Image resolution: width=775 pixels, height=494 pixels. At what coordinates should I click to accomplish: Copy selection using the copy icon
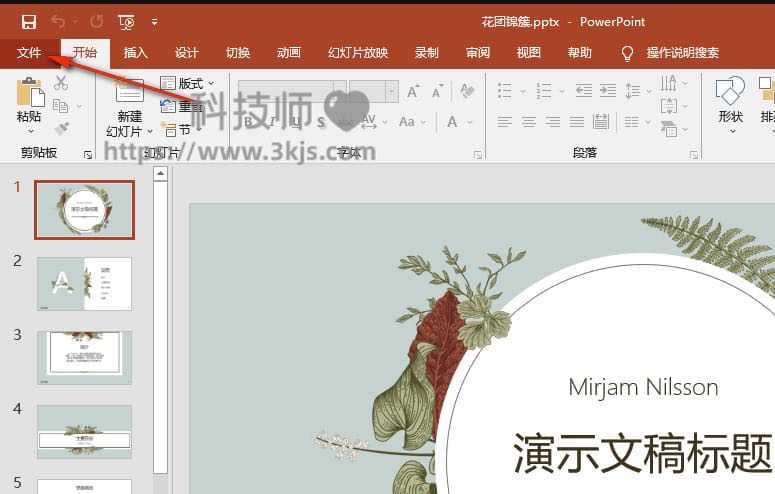tap(61, 106)
